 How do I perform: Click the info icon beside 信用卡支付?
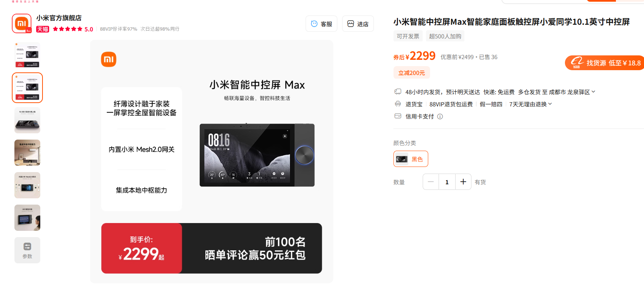440,116
